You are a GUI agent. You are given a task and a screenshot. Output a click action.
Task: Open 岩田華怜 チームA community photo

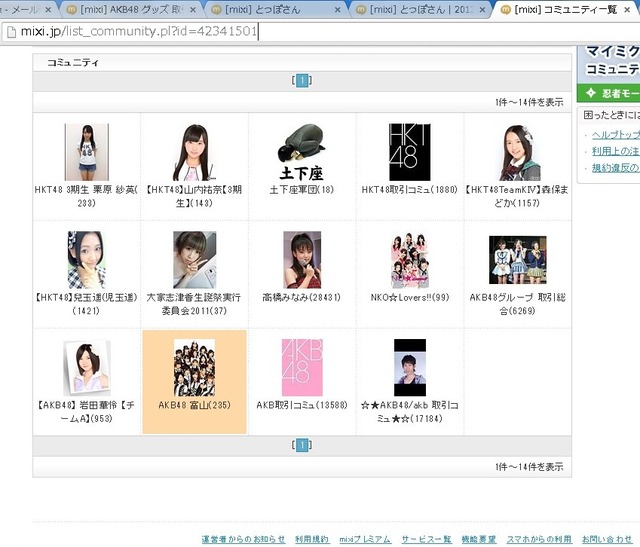(x=87, y=367)
